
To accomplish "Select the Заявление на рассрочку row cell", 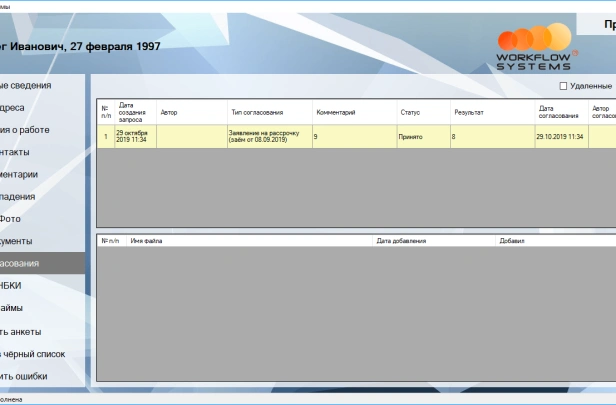I will (x=258, y=136).
